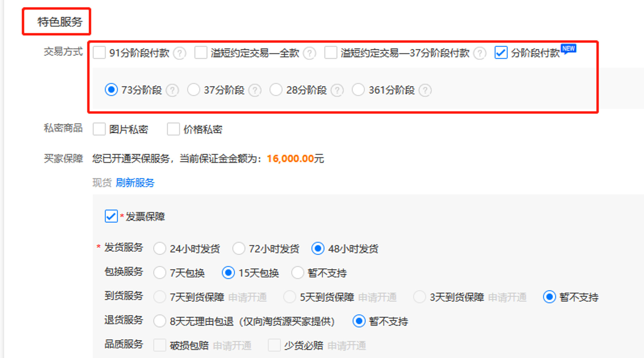This screenshot has width=644, height=358.
Task: Open help tooltip for 28分阶段
Action: [x=337, y=90]
